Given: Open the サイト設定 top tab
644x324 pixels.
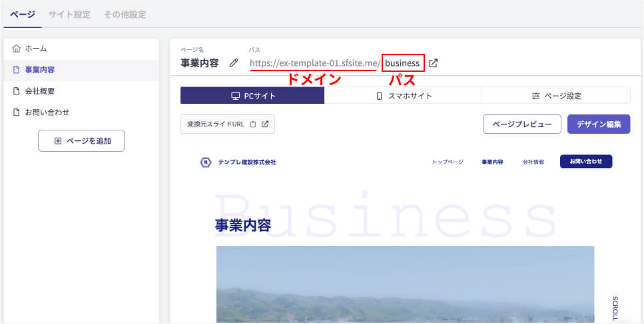Looking at the screenshot, I should point(69,14).
